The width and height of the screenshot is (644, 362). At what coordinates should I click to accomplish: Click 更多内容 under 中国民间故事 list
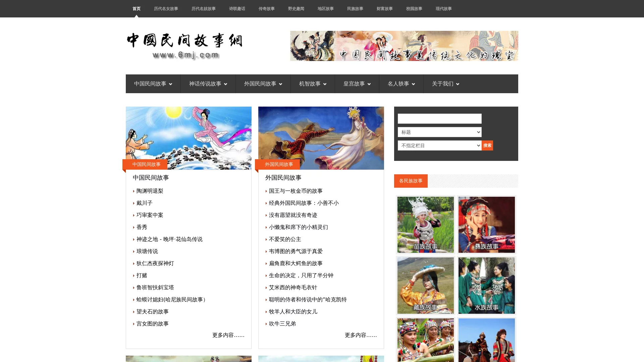tap(228, 335)
